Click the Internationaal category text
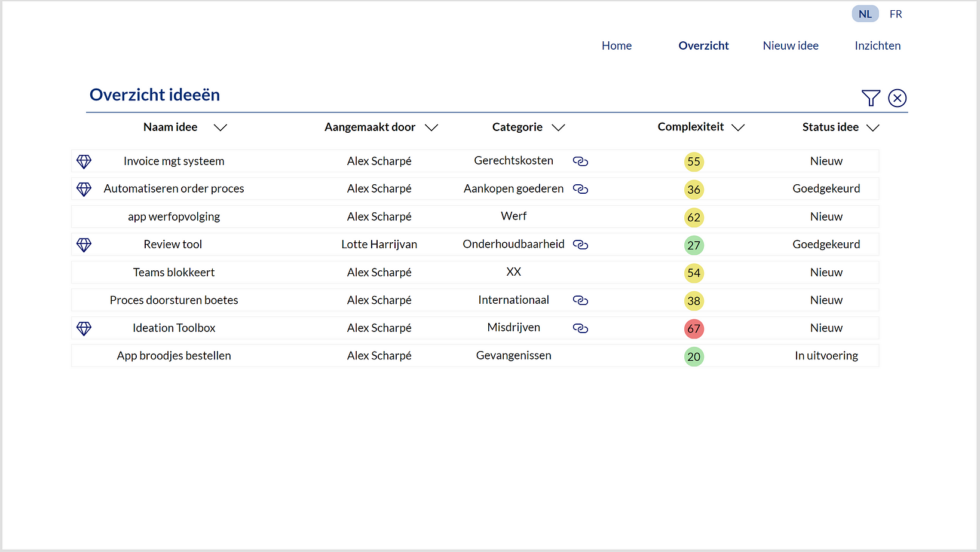The width and height of the screenshot is (980, 552). coord(514,300)
